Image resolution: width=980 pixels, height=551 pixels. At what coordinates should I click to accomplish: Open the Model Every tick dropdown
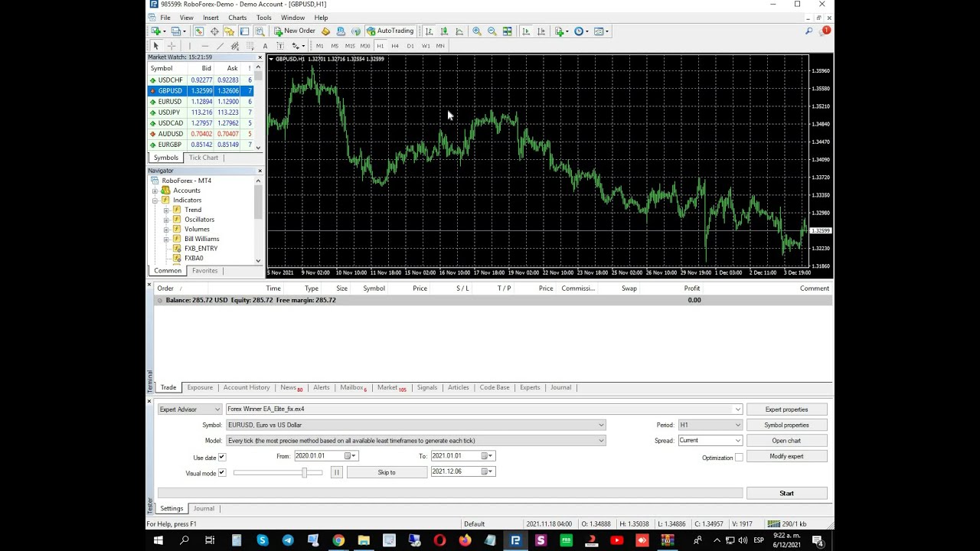pyautogui.click(x=416, y=441)
